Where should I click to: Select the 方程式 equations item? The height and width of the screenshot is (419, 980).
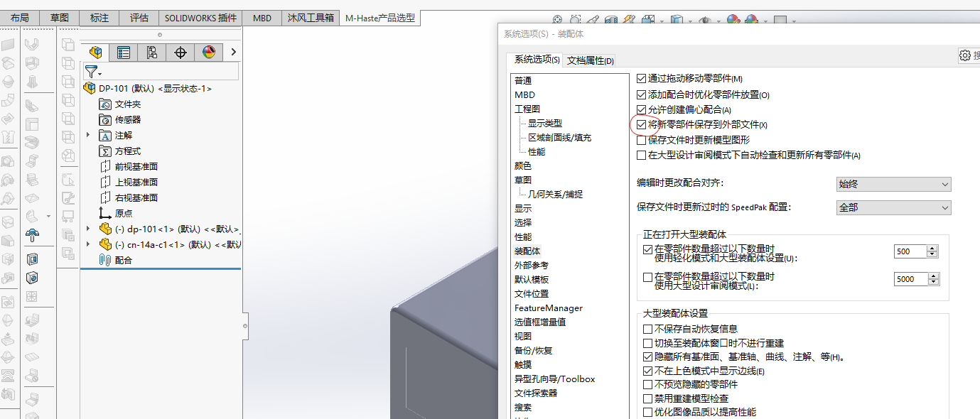[119, 151]
